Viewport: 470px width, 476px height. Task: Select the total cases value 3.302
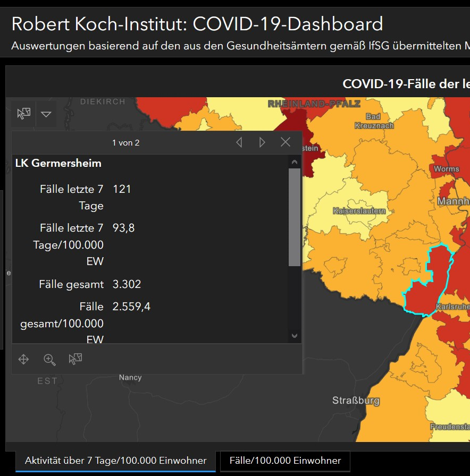127,284
